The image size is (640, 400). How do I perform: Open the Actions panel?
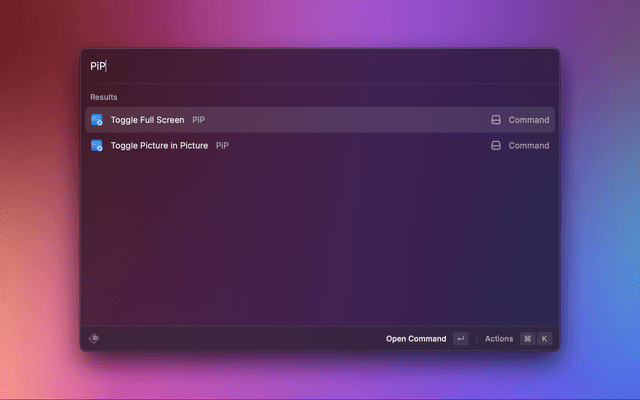[x=499, y=339]
